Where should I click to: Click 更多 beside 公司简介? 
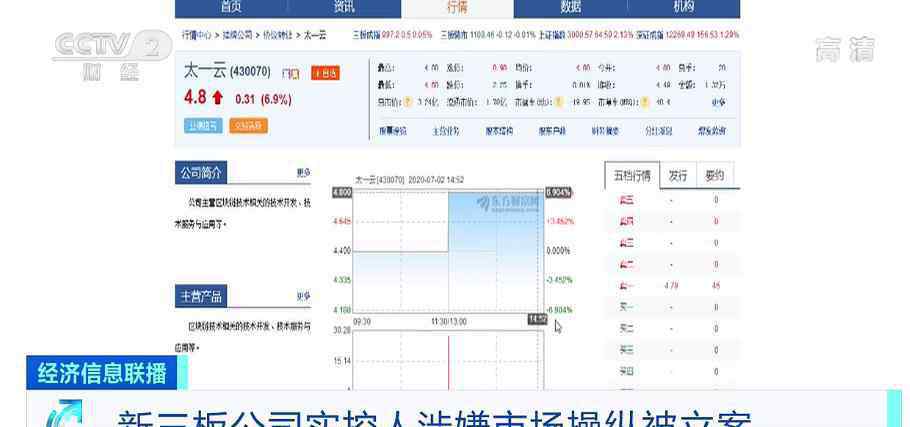click(304, 172)
